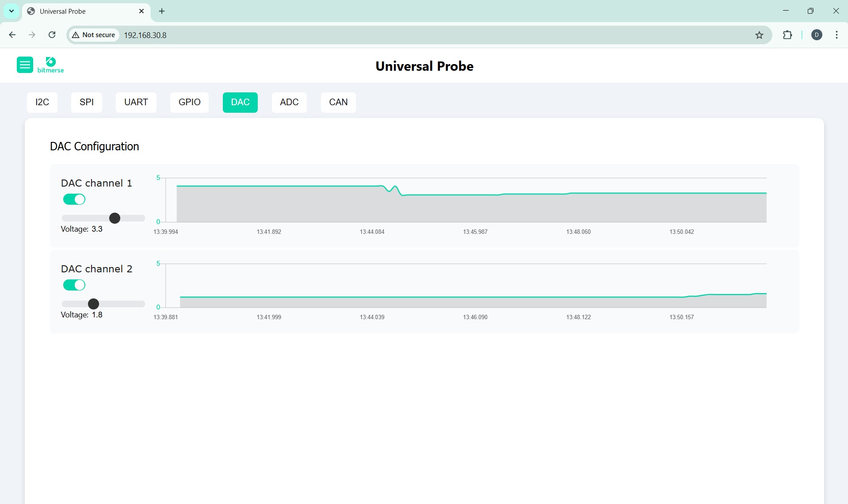
Task: Reload the page
Action: 52,35
